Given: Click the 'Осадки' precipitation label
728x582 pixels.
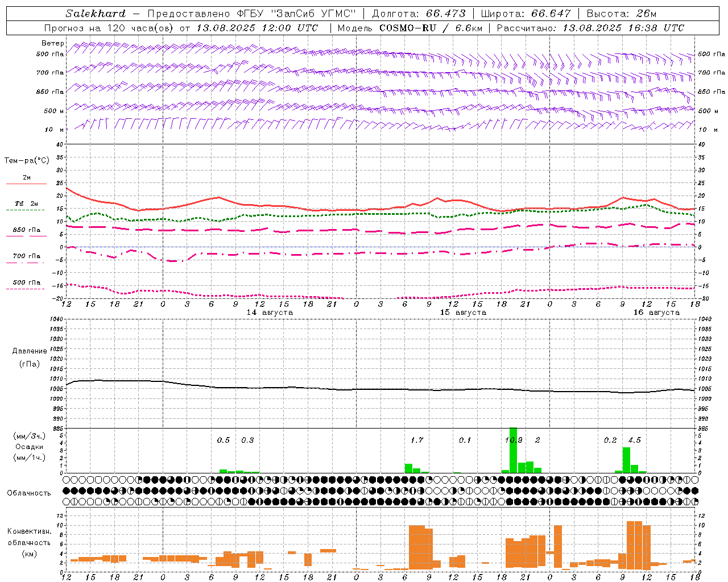Looking at the screenshot, I should point(29,447).
